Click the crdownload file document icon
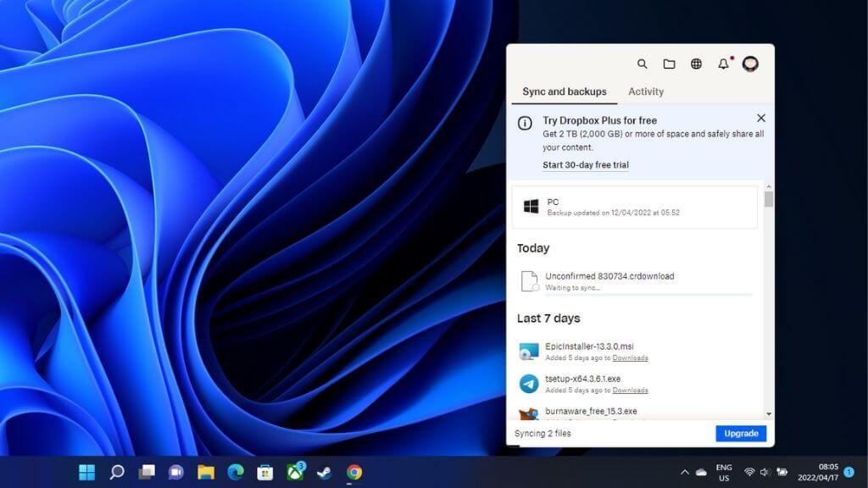868x488 pixels. (x=529, y=281)
